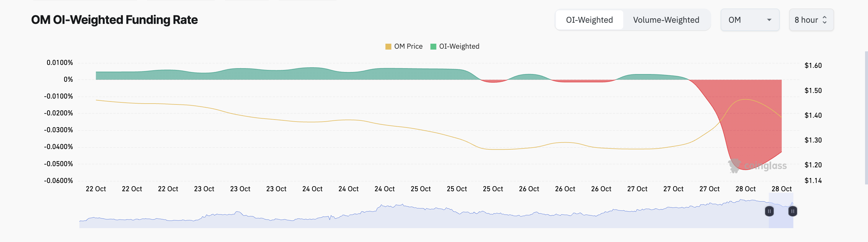This screenshot has height=242, width=868.
Task: Hide the OI-Weighted series via legend label
Action: [459, 47]
